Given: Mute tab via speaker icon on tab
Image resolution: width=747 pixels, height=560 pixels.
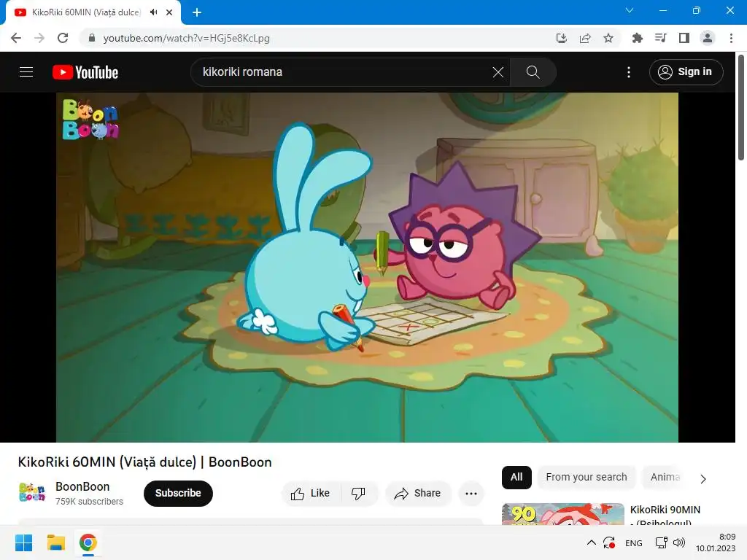Looking at the screenshot, I should (153, 12).
